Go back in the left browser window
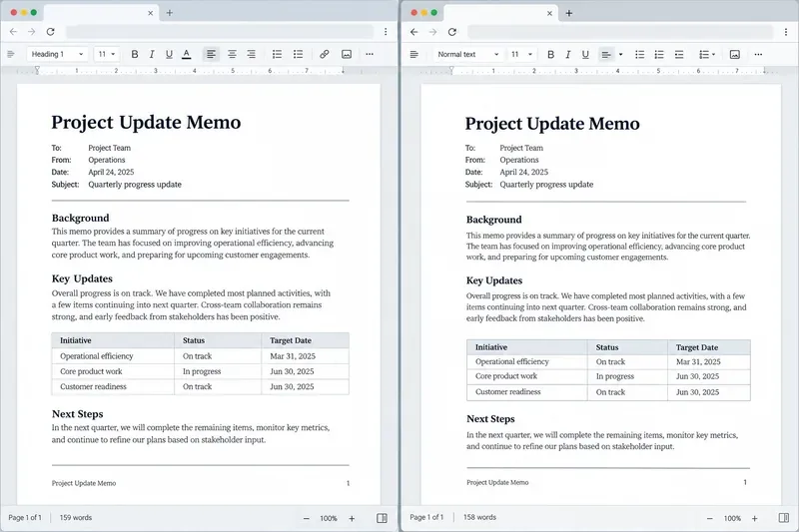The width and height of the screenshot is (799, 532). pos(13,32)
